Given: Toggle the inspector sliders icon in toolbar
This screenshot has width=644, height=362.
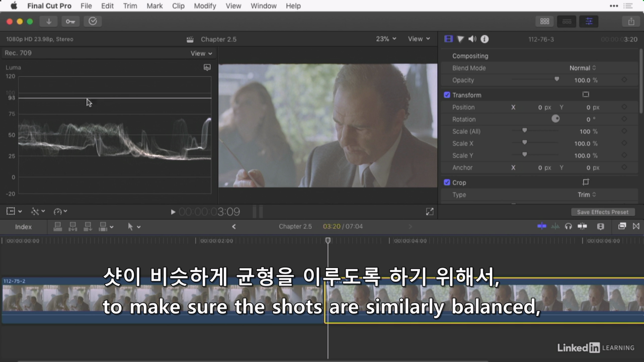Looking at the screenshot, I should tap(589, 21).
